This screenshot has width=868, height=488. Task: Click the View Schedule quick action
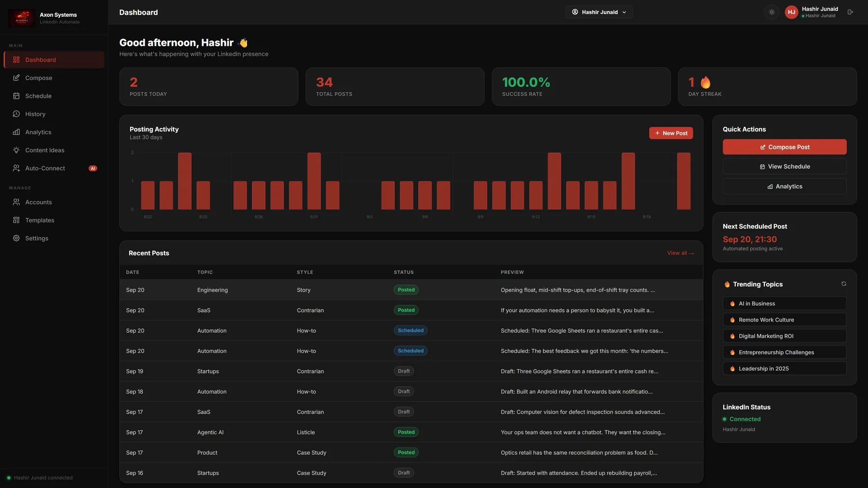(x=785, y=166)
